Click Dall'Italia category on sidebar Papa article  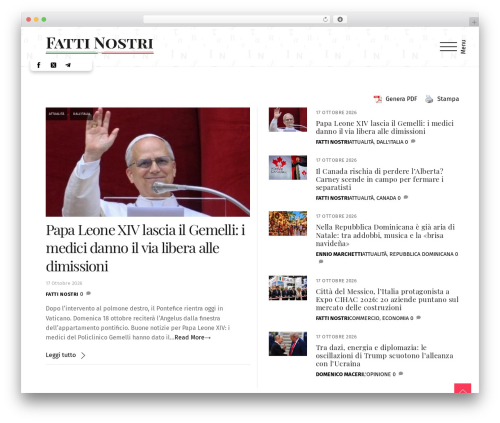pos(390,142)
